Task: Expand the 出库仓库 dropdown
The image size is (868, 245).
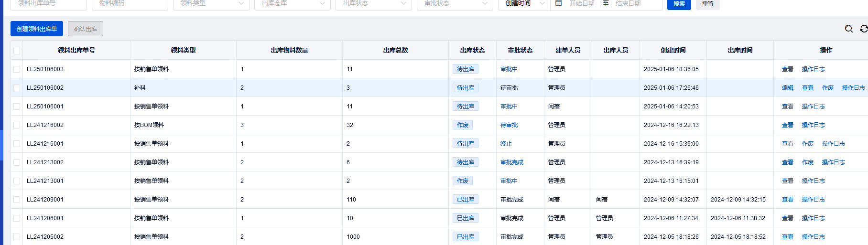Action: pos(292,3)
